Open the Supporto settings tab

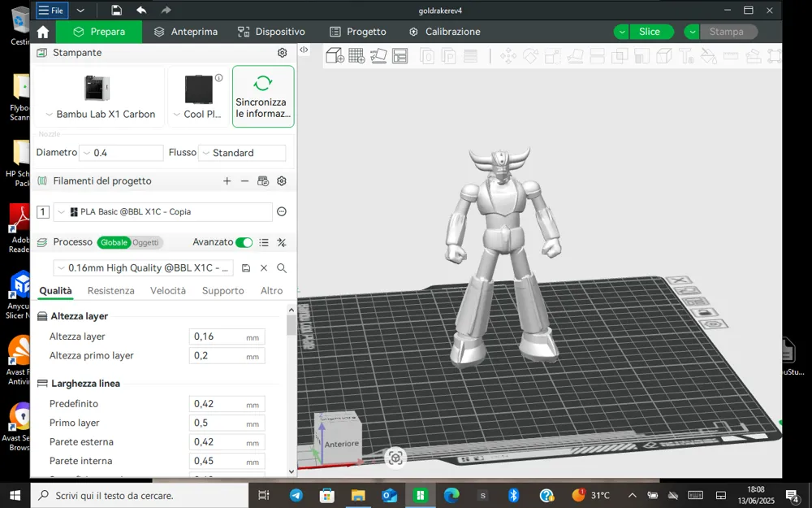coord(222,291)
